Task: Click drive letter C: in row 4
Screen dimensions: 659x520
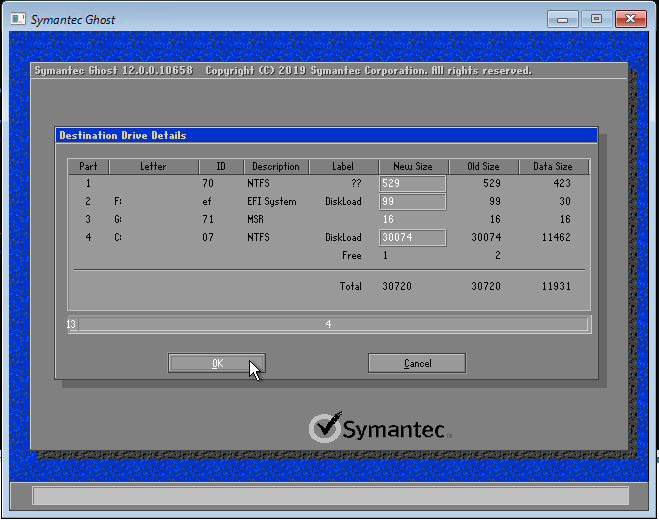Action: click(118, 237)
